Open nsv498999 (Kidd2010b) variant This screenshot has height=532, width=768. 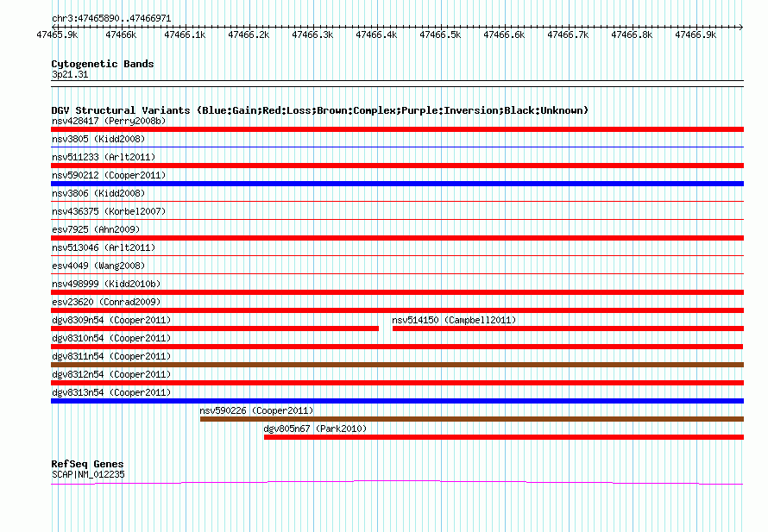pyautogui.click(x=106, y=284)
